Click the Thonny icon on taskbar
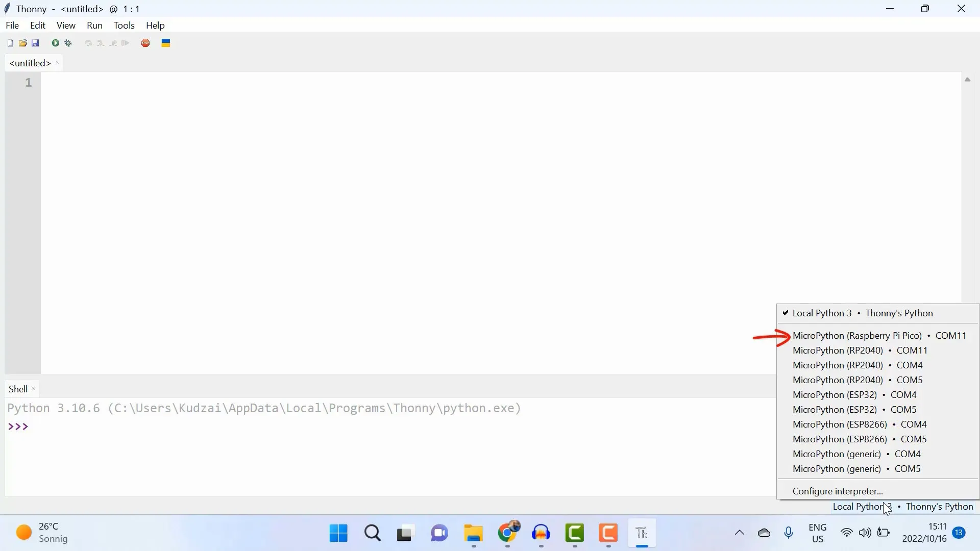 (x=642, y=533)
